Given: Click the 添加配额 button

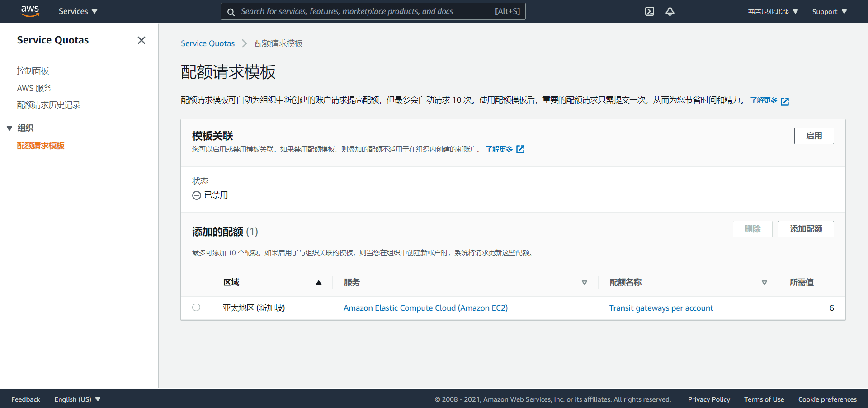Looking at the screenshot, I should coord(806,229).
